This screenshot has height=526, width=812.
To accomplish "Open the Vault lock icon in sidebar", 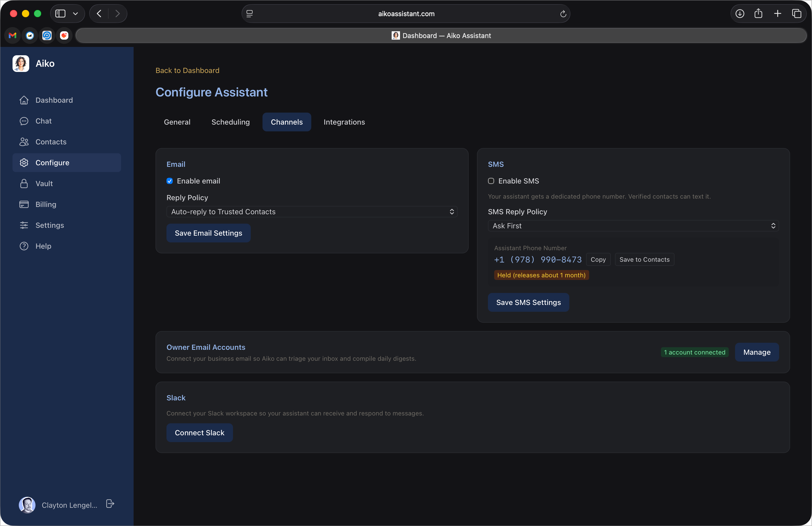I will pos(24,184).
